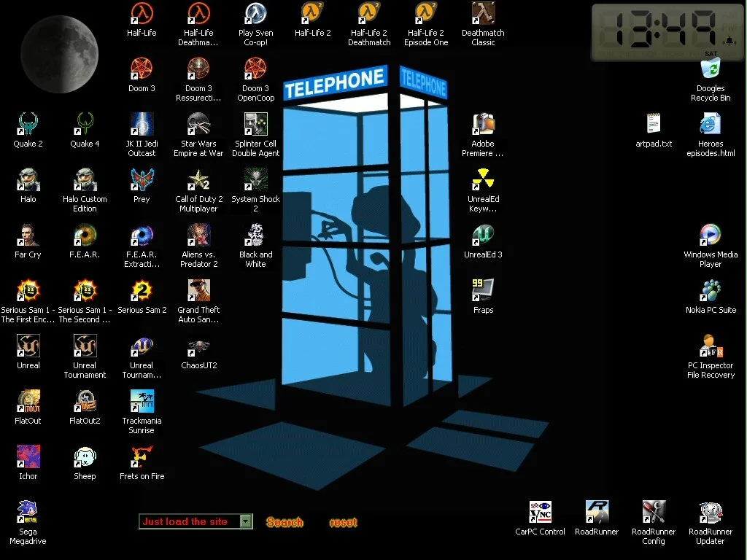Select the Far Cry icon
747x560 pixels.
coord(28,236)
